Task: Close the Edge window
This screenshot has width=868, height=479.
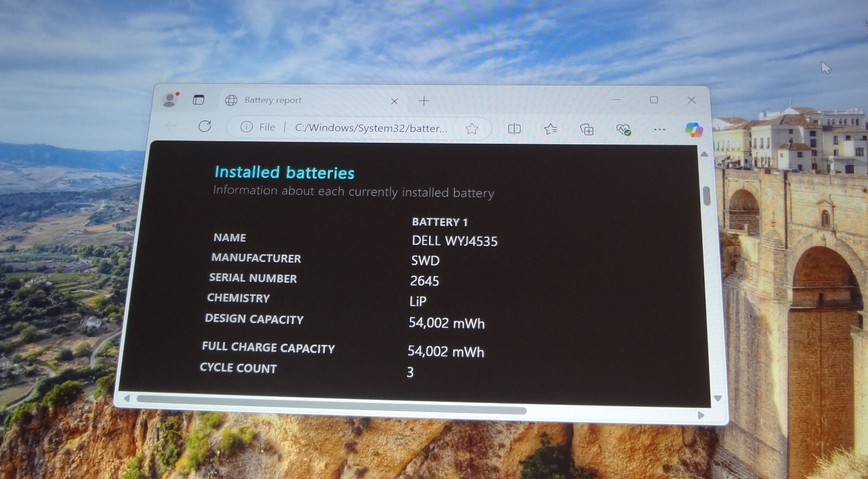Action: (691, 100)
